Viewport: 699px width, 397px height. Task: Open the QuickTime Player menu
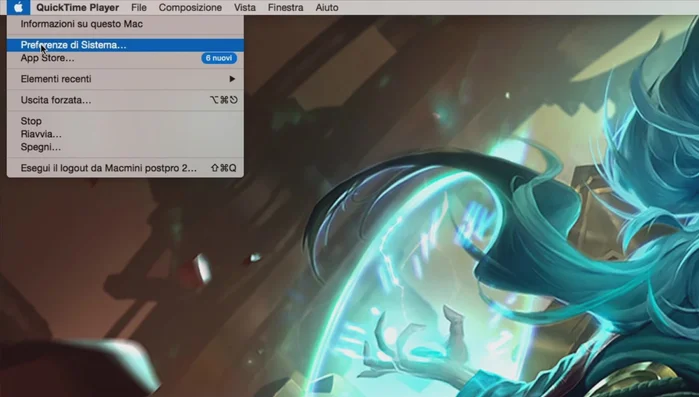(x=78, y=8)
